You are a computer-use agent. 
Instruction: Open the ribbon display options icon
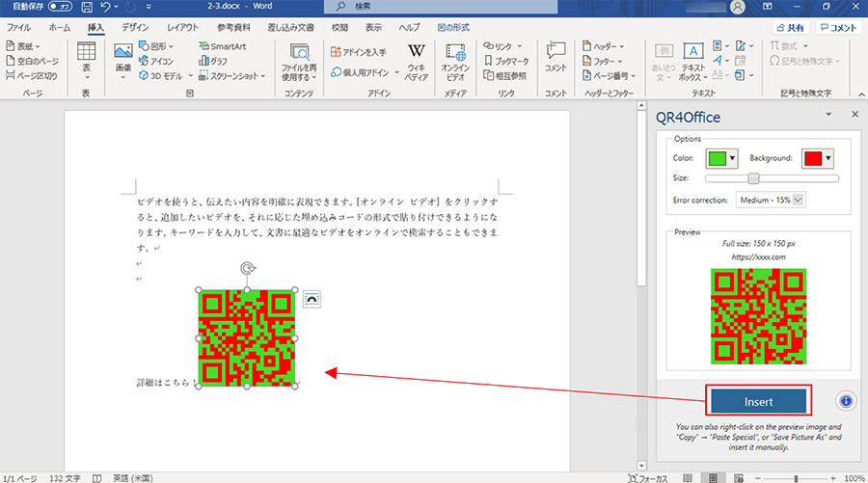pyautogui.click(x=768, y=7)
